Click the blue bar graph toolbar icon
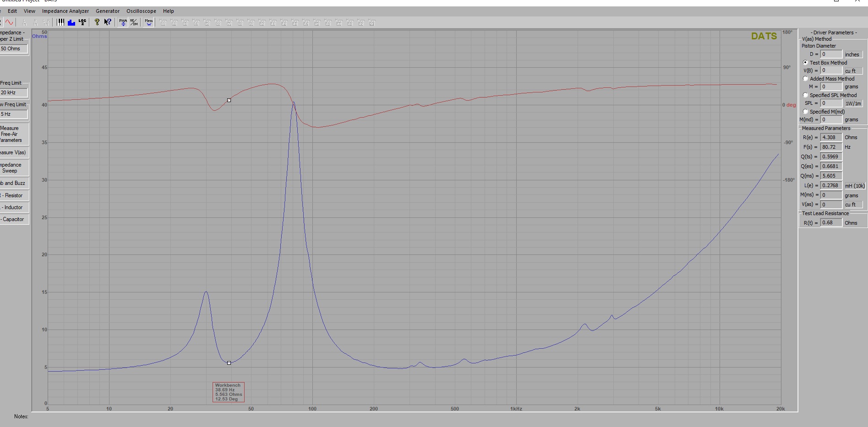This screenshot has height=427, width=868. point(71,22)
